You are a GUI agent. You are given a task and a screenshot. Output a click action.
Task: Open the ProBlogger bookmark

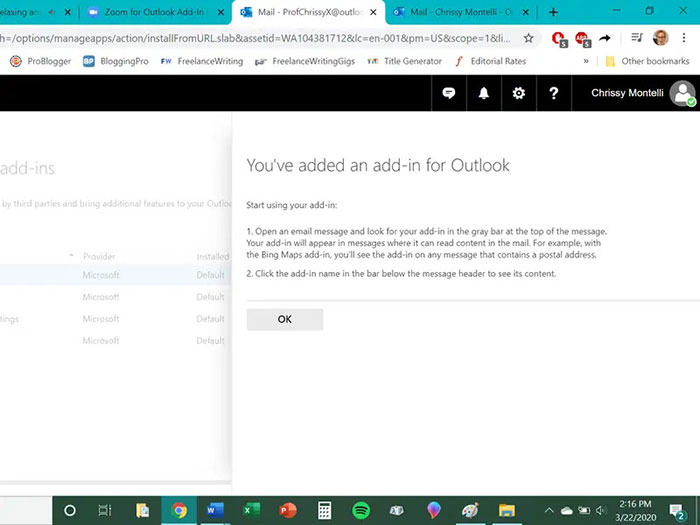coord(38,61)
